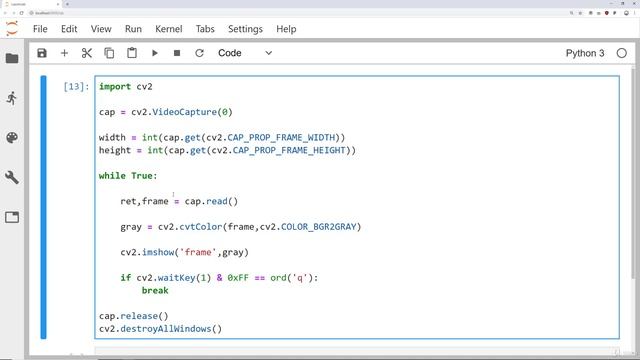Go back with browser back arrow
This screenshot has width=640, height=360.
point(5,13)
